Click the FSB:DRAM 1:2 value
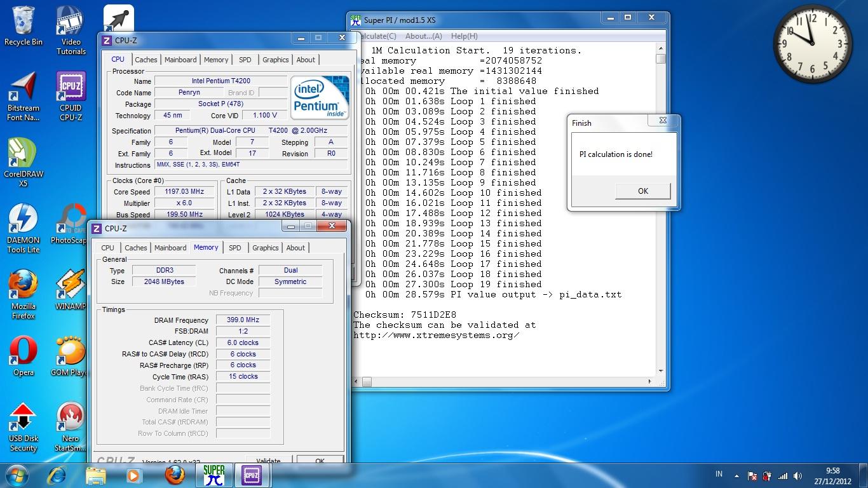This screenshot has width=868, height=488. (243, 331)
